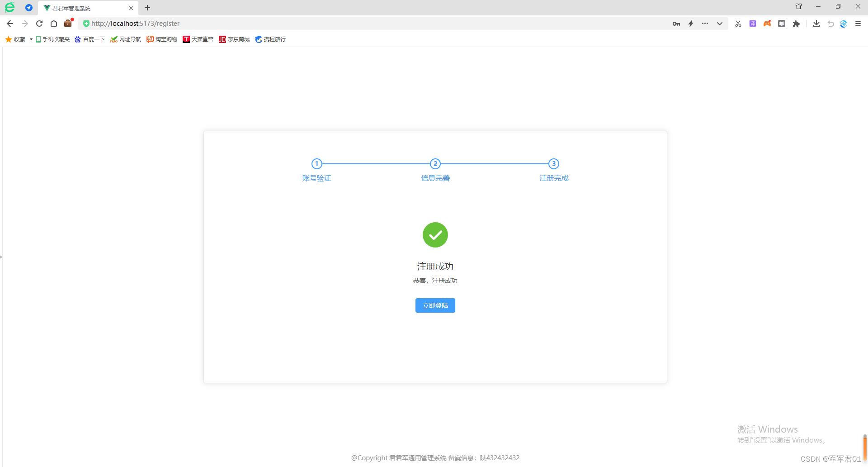Click the 收藏 star bookmark button
This screenshot has width=868, height=467.
(x=15, y=39)
